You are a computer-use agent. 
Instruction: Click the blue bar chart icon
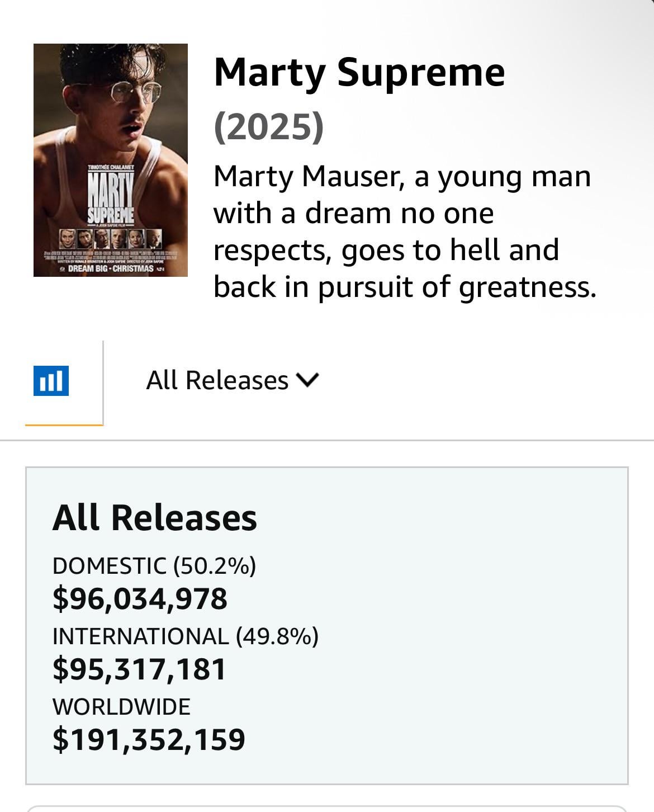[51, 381]
